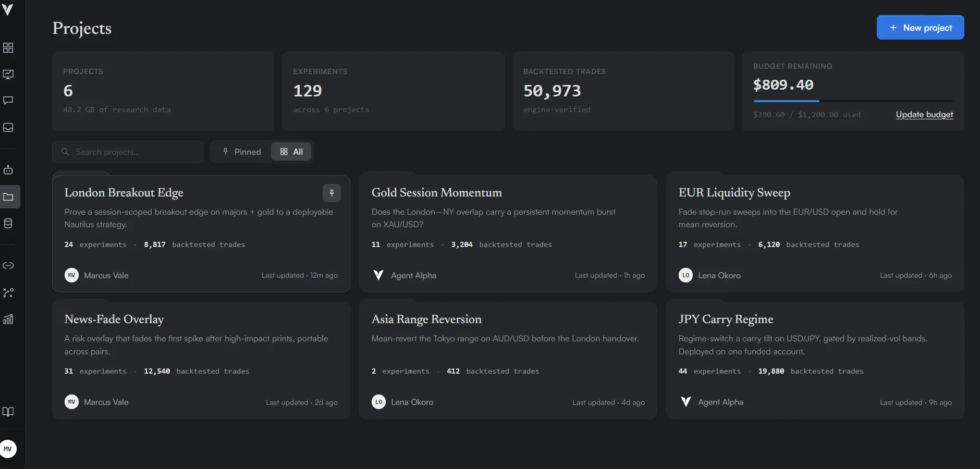Viewport: 980px width, 469px height.
Task: Open the London Breakout Edge project title
Action: pyautogui.click(x=124, y=193)
